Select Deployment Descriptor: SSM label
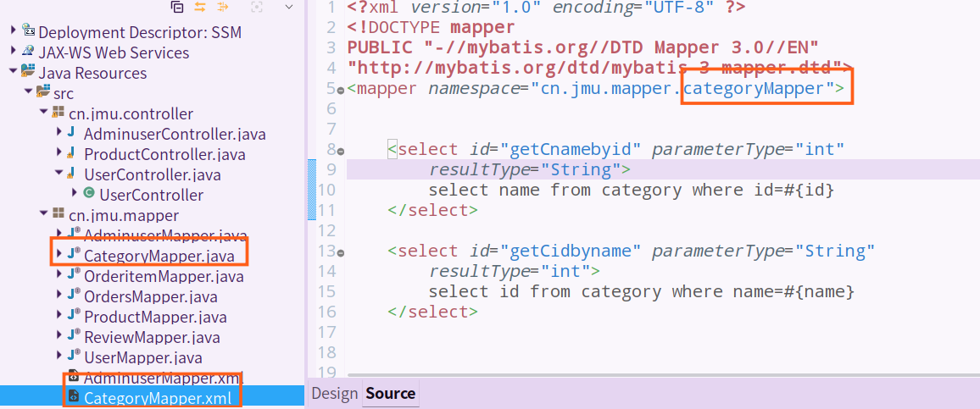The image size is (980, 409). pos(140,32)
